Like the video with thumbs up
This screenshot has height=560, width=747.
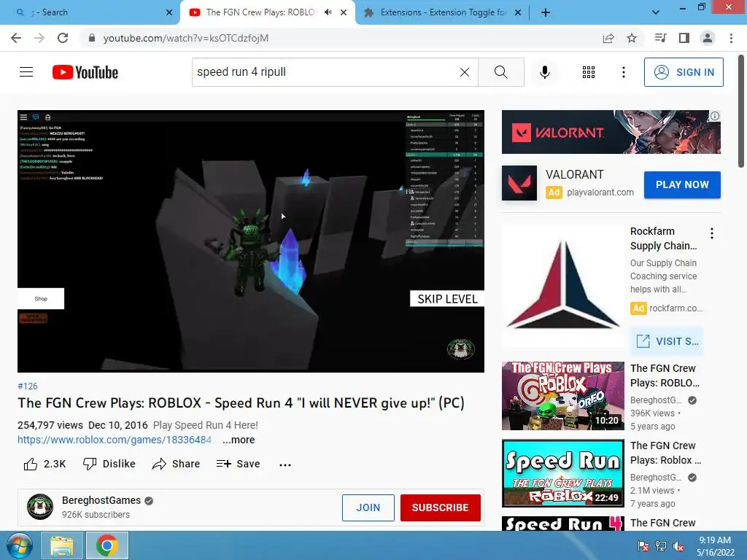44,464
